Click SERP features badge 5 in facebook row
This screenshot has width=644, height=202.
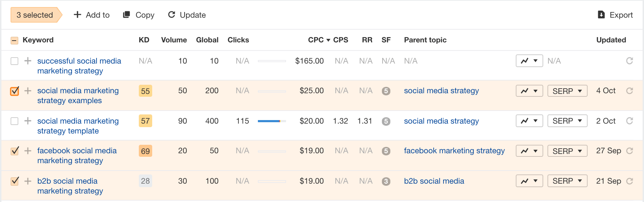[386, 151]
